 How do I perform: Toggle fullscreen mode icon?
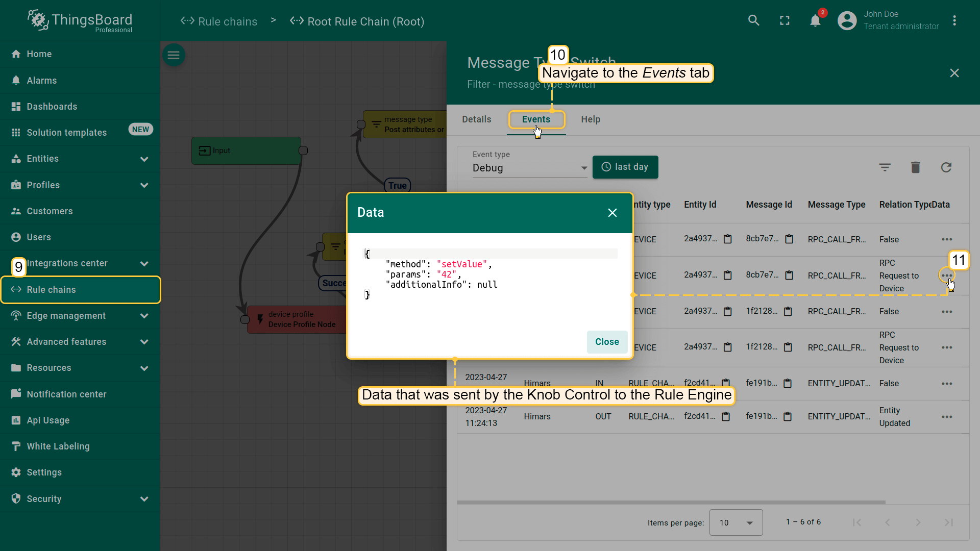coord(785,20)
